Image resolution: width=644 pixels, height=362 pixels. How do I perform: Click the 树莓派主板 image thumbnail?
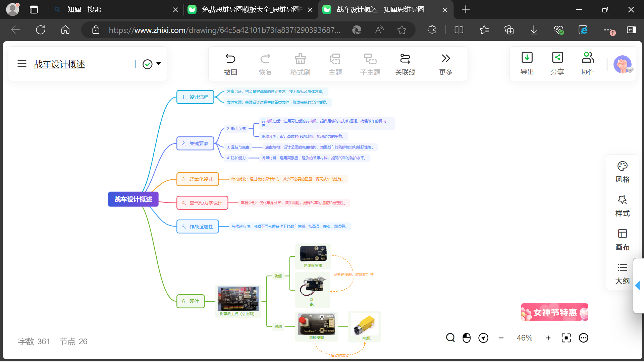238,299
